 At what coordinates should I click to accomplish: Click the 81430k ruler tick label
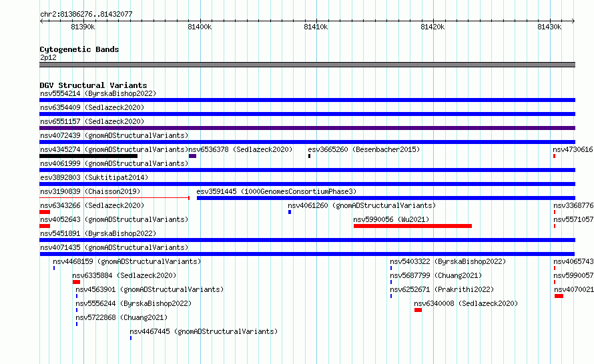pos(549,27)
